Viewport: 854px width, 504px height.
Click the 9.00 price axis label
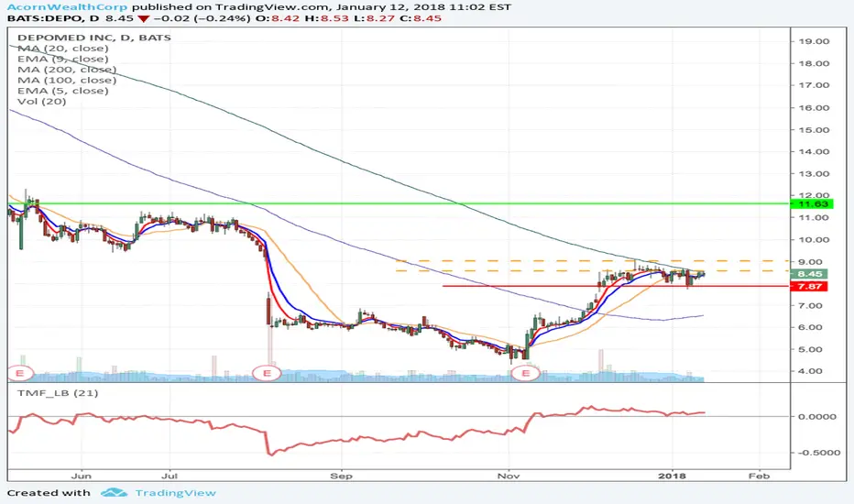point(811,262)
